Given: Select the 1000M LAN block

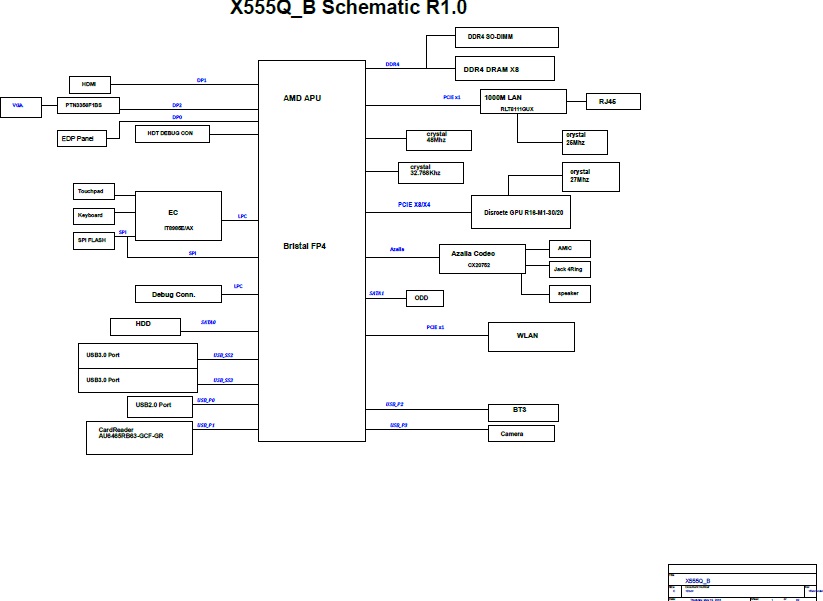Looking at the screenshot, I should [523, 101].
